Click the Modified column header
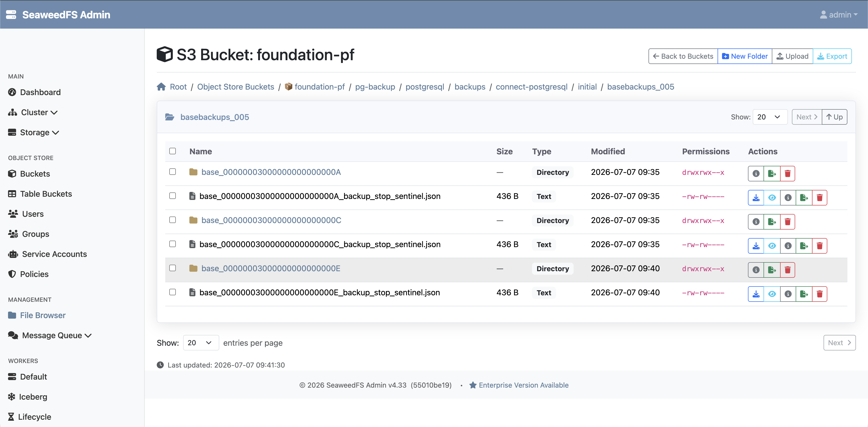Image resolution: width=868 pixels, height=427 pixels. click(608, 152)
